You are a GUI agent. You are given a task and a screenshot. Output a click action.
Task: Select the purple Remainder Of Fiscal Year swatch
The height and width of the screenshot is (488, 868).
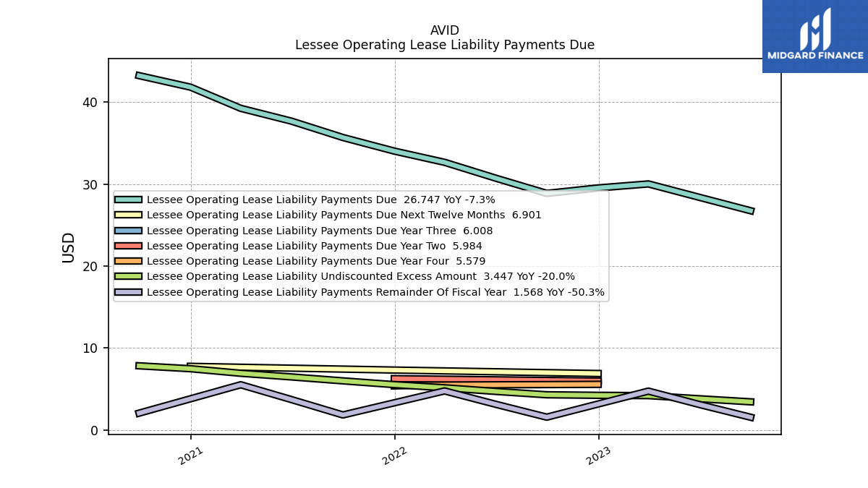(x=128, y=292)
